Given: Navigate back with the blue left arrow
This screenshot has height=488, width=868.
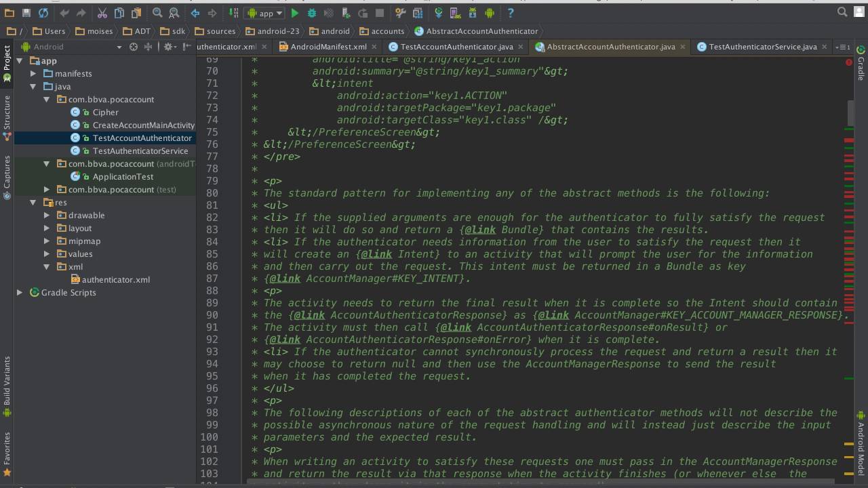Looking at the screenshot, I should 195,13.
